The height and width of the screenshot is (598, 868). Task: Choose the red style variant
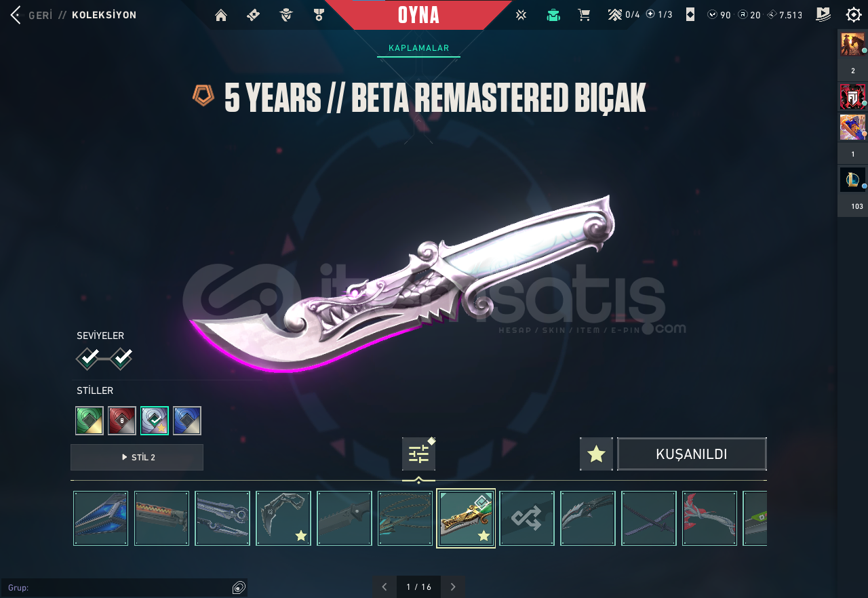point(122,420)
